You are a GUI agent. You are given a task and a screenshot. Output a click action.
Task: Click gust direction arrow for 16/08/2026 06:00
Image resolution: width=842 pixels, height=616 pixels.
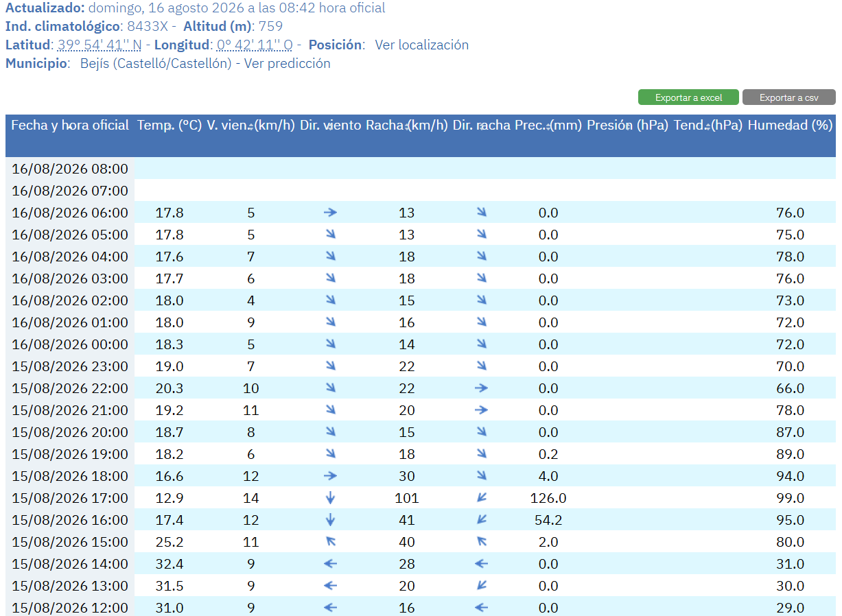(481, 213)
